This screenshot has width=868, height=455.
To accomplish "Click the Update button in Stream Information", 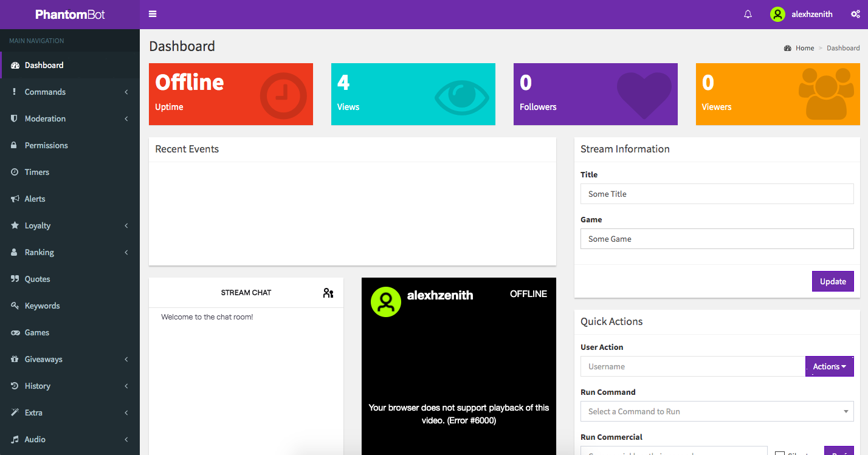I will [x=833, y=281].
